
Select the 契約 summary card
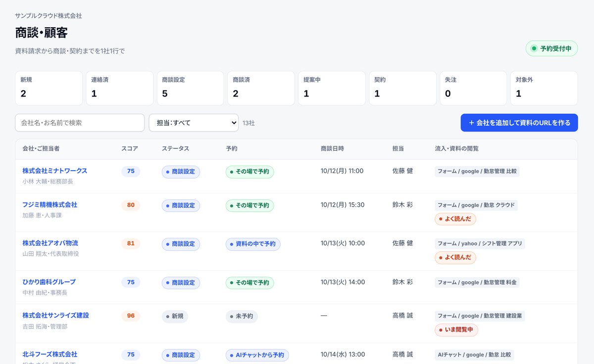coord(402,88)
